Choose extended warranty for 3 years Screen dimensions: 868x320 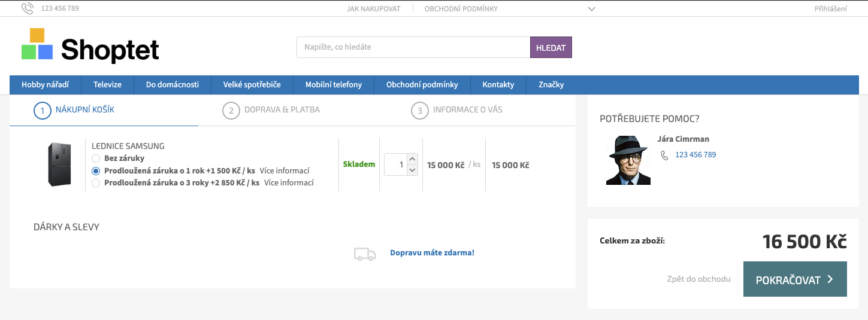(96, 183)
